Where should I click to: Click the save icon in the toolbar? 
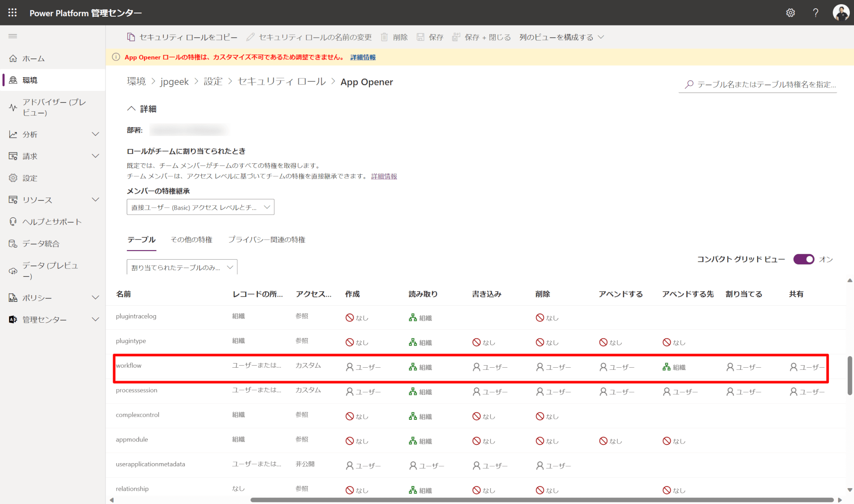coord(420,37)
